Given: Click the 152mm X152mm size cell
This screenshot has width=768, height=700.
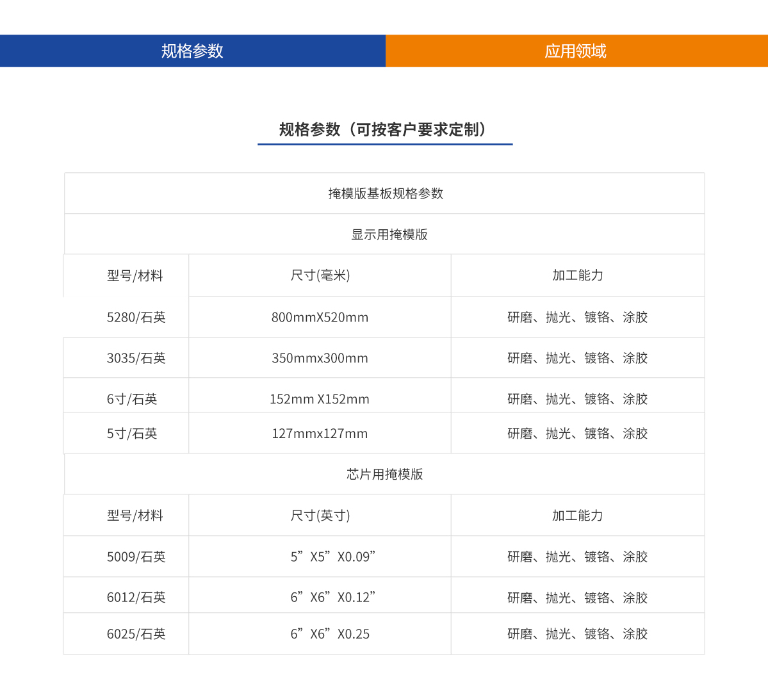Looking at the screenshot, I should pos(320,399).
